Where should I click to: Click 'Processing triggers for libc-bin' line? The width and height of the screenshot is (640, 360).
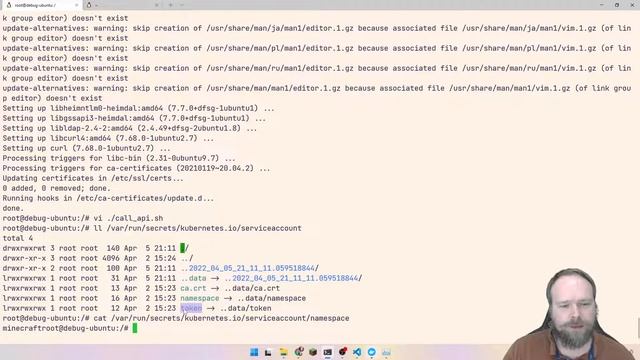coord(119,158)
